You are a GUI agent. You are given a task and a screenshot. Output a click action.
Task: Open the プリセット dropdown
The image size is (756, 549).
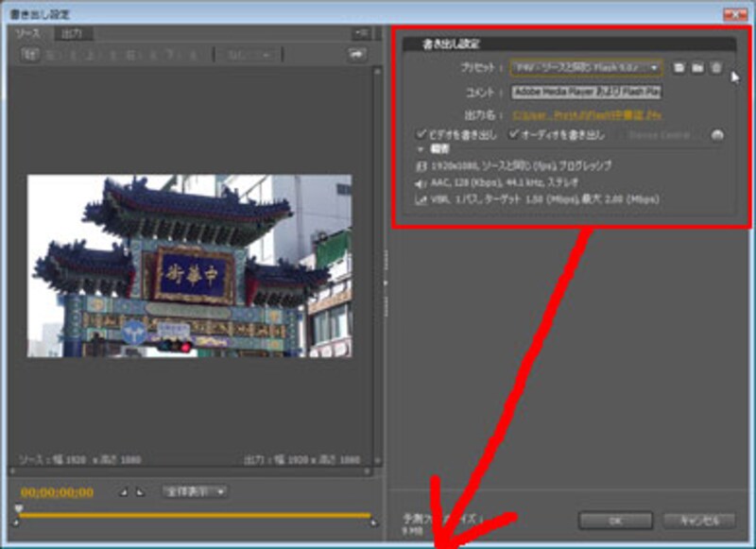[586, 68]
